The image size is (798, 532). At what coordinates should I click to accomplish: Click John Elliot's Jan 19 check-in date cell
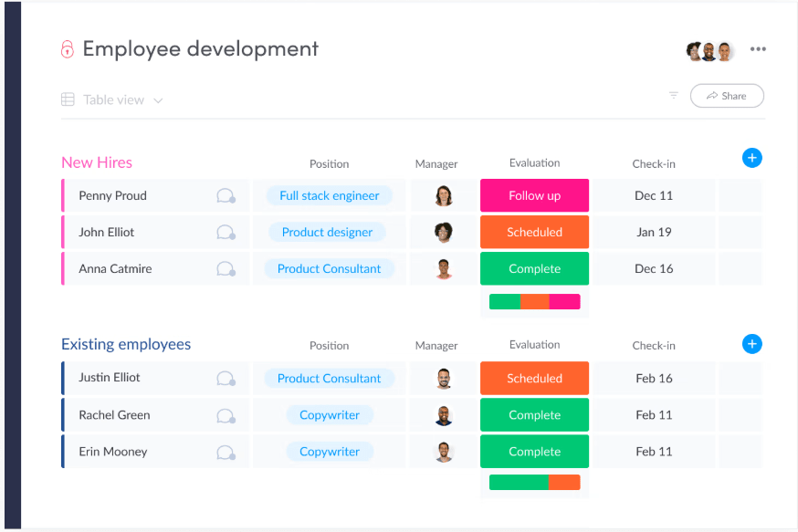pos(654,232)
